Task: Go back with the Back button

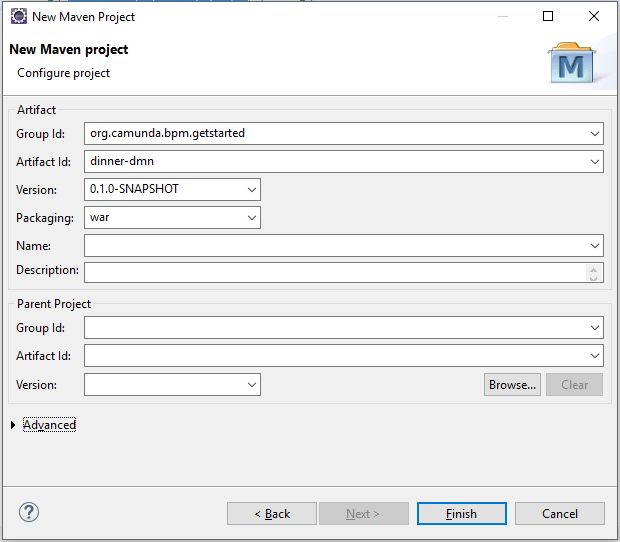Action: coord(272,513)
